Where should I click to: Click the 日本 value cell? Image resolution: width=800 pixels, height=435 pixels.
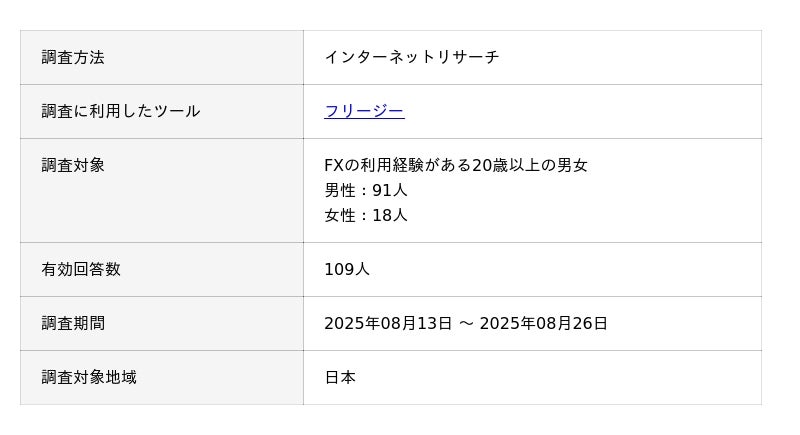coord(340,377)
